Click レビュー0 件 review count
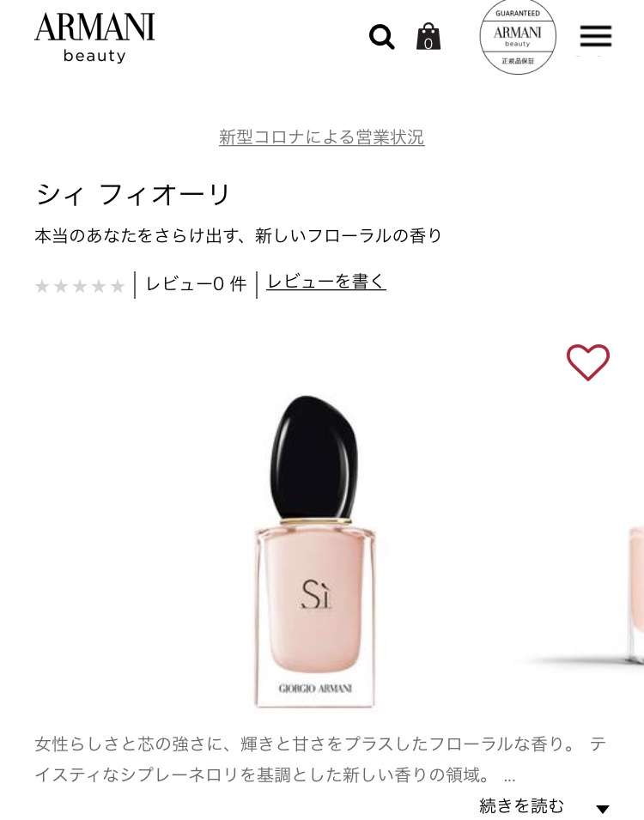Screen dimensions: 644x820 click(196, 284)
